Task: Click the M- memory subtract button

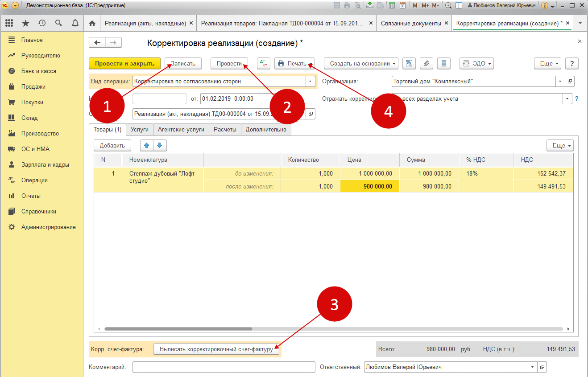Action: [436, 5]
